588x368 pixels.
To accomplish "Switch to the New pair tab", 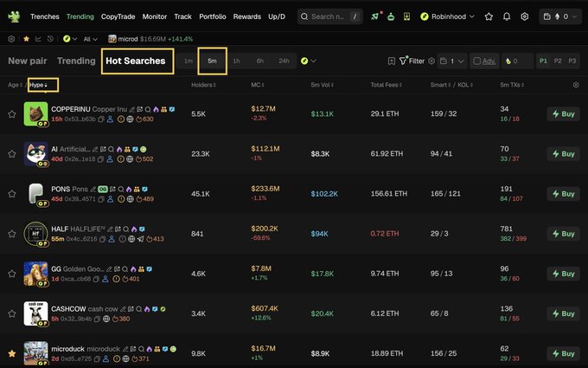I will [x=28, y=61].
